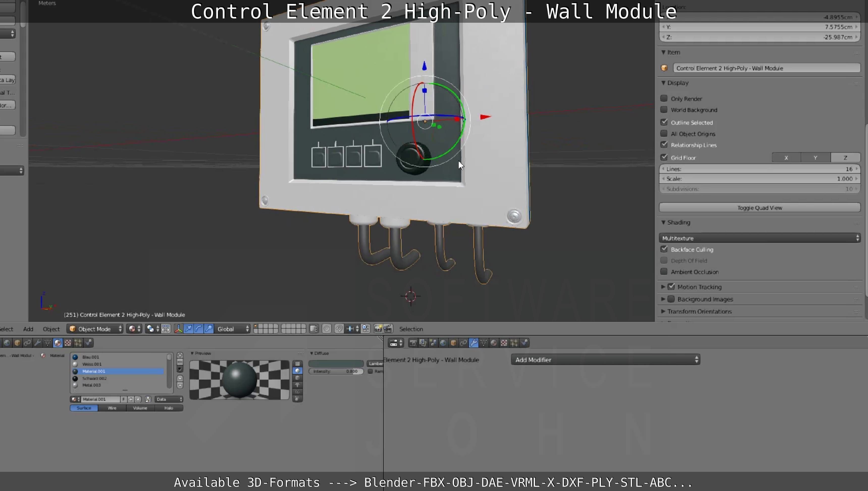Click the diffuse color swatch
Image resolution: width=868 pixels, height=491 pixels.
click(336, 363)
